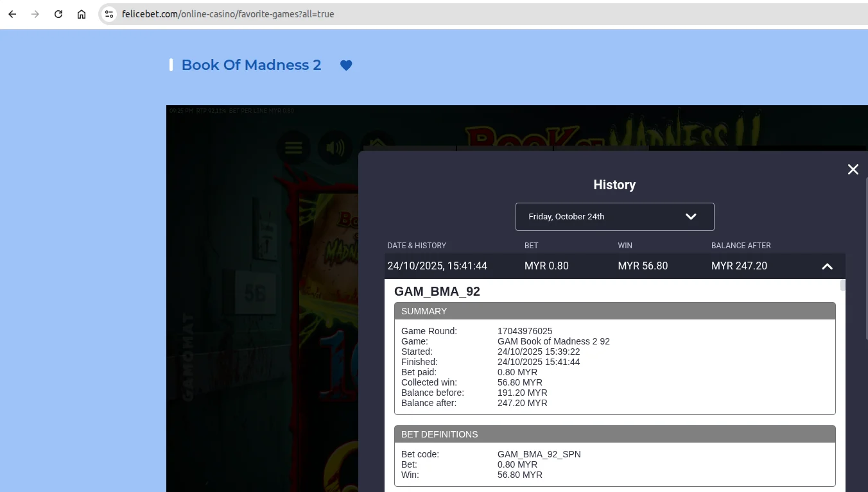Click the MYR 247.20 balance cell
The height and width of the screenshot is (492, 868).
tap(739, 266)
